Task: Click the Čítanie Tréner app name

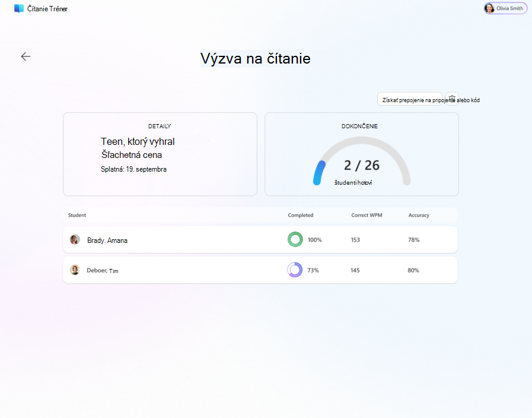Action: tap(47, 9)
